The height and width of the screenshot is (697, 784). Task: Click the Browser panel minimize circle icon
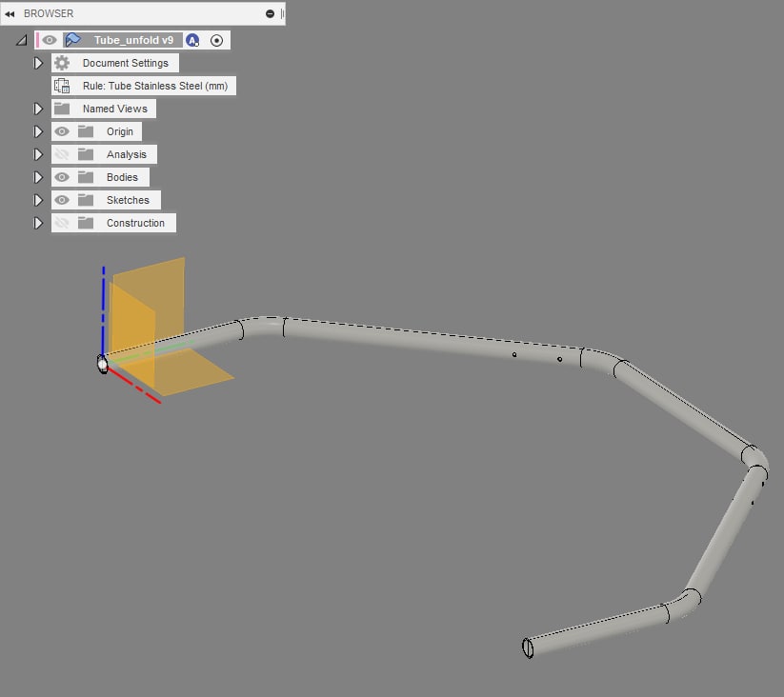tap(270, 14)
